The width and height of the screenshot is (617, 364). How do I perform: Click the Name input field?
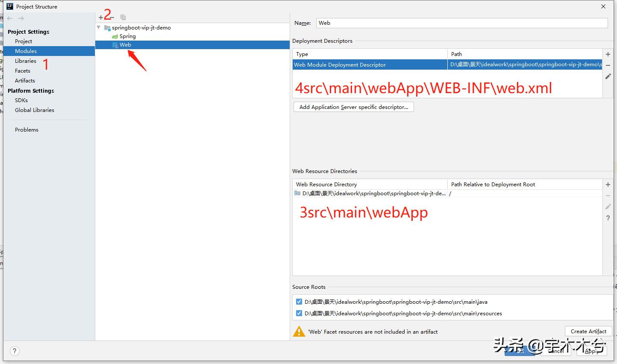(462, 23)
